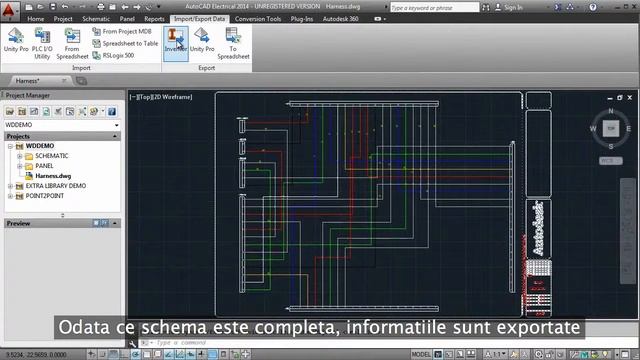Click the 2D Wireframe visual style label

pos(172,97)
